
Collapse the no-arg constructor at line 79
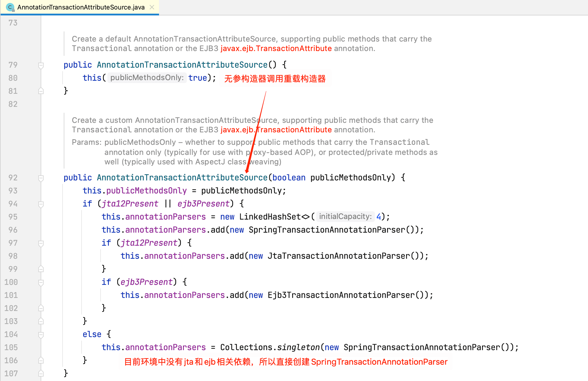41,65
